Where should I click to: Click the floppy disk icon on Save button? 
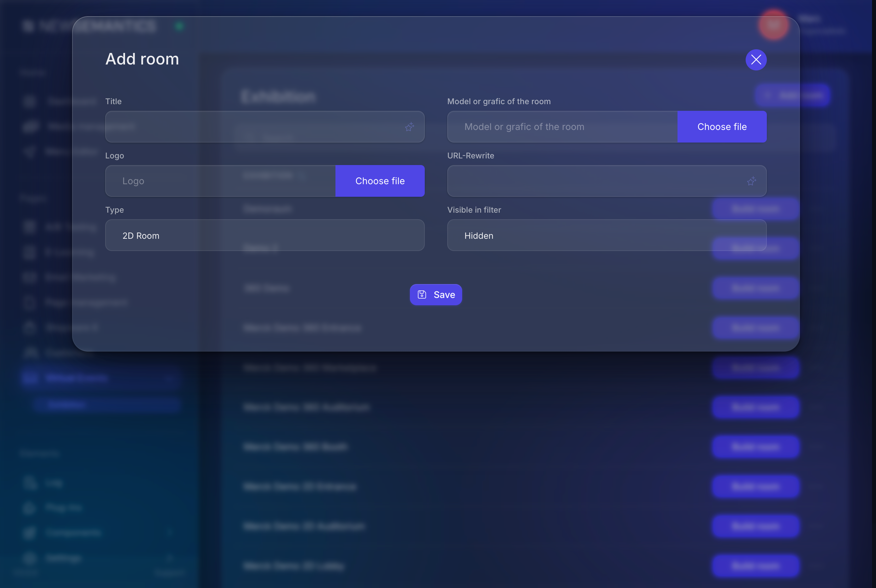click(x=422, y=295)
